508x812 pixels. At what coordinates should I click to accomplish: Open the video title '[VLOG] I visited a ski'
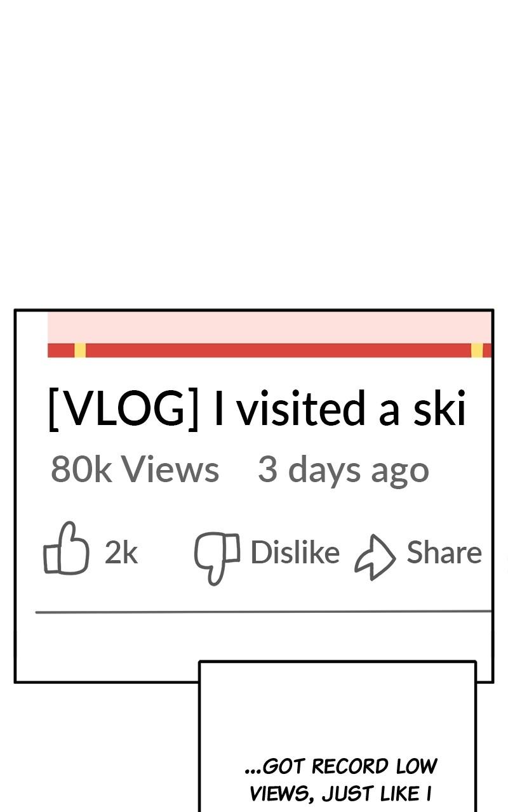pyautogui.click(x=258, y=409)
